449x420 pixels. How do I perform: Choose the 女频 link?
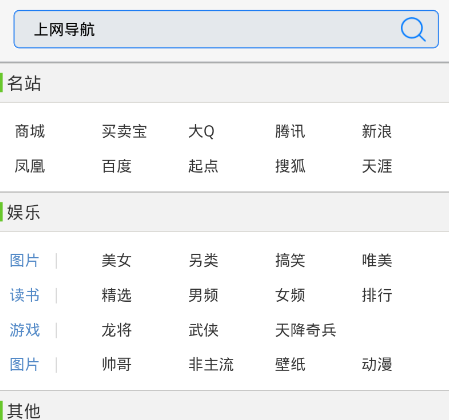(290, 295)
